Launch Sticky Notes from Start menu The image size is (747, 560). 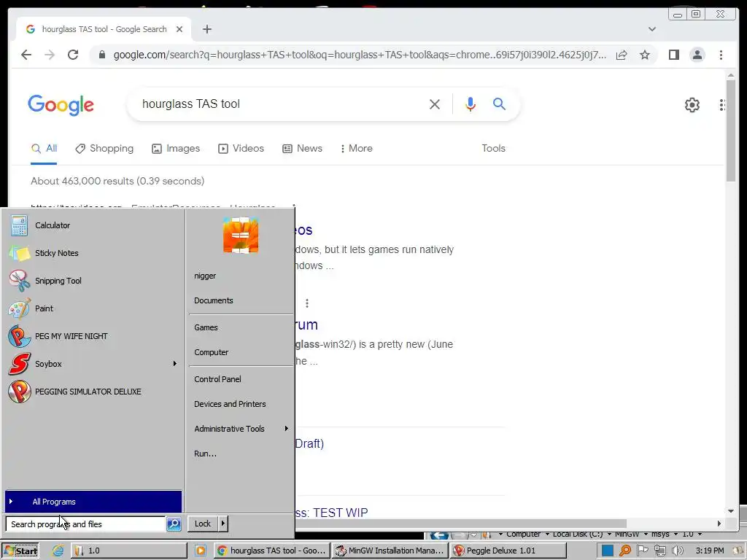coord(56,253)
